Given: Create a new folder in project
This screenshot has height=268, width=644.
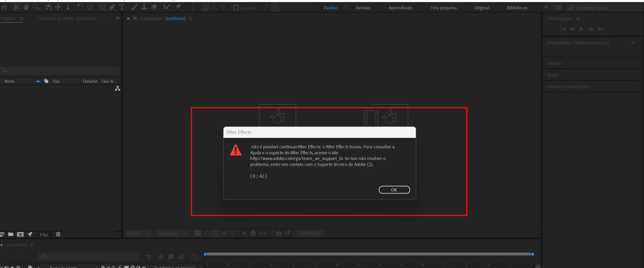Looking at the screenshot, I should pos(11,234).
